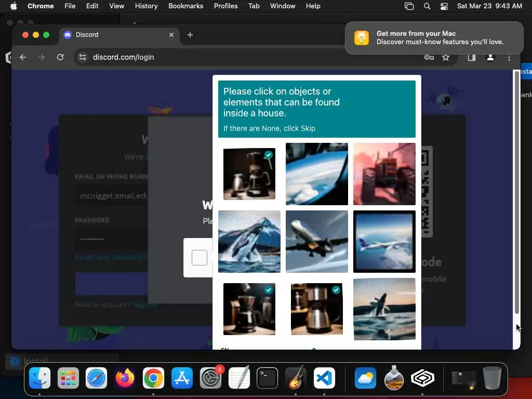Click the Chrome back arrow
This screenshot has width=532, height=399.
click(x=23, y=57)
